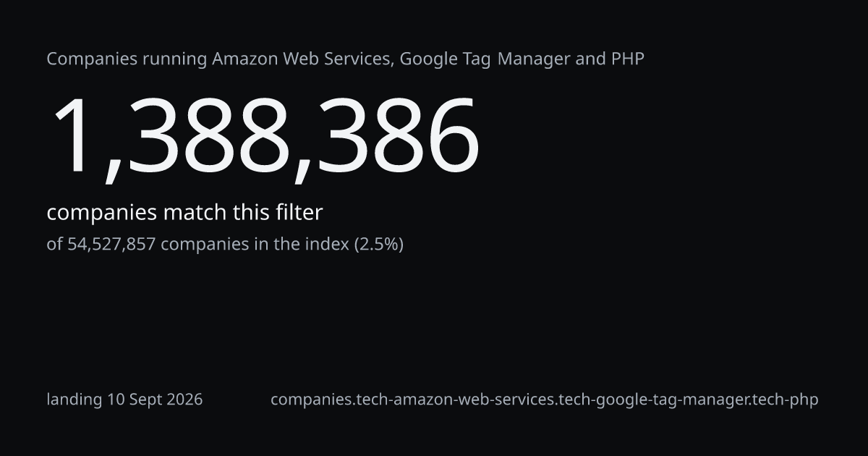Click "PHP" at the heading's end
This screenshot has height=456, width=868.
click(x=627, y=59)
